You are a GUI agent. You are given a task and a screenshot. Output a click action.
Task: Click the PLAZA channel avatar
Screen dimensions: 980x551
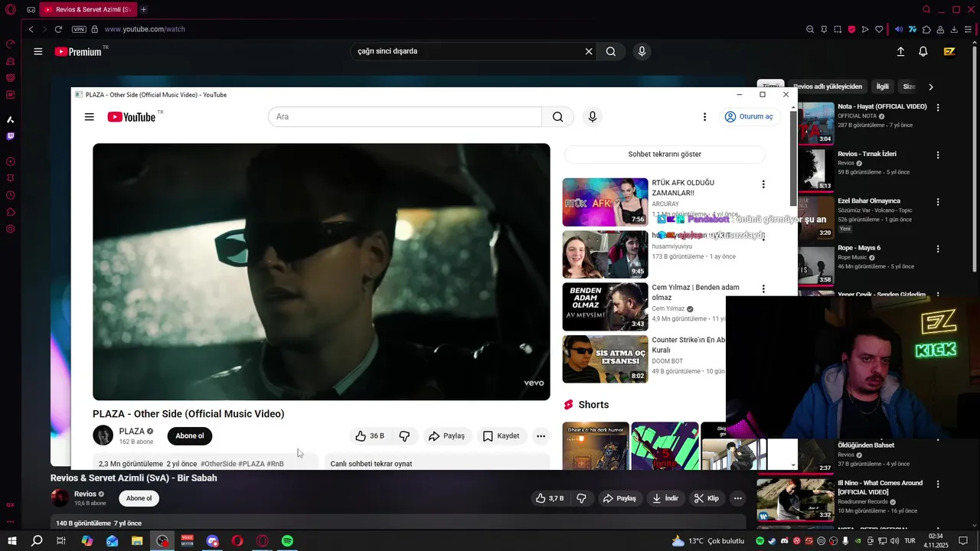tap(103, 435)
